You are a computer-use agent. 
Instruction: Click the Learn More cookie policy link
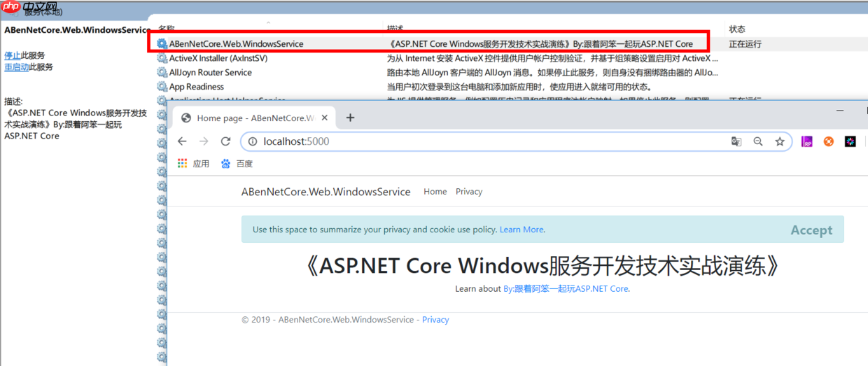pyautogui.click(x=521, y=230)
